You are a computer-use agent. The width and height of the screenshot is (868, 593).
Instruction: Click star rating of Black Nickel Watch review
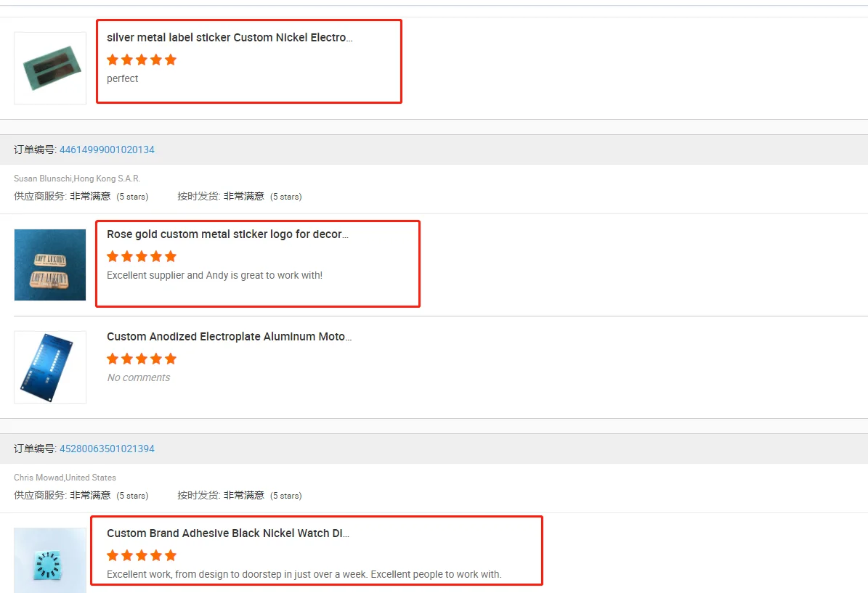142,555
